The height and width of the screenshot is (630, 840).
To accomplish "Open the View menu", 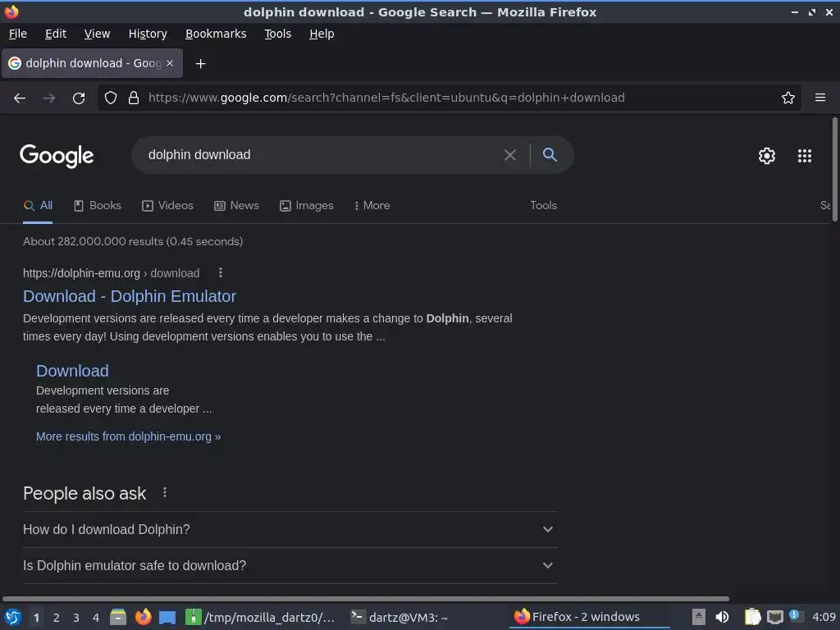I will (97, 34).
